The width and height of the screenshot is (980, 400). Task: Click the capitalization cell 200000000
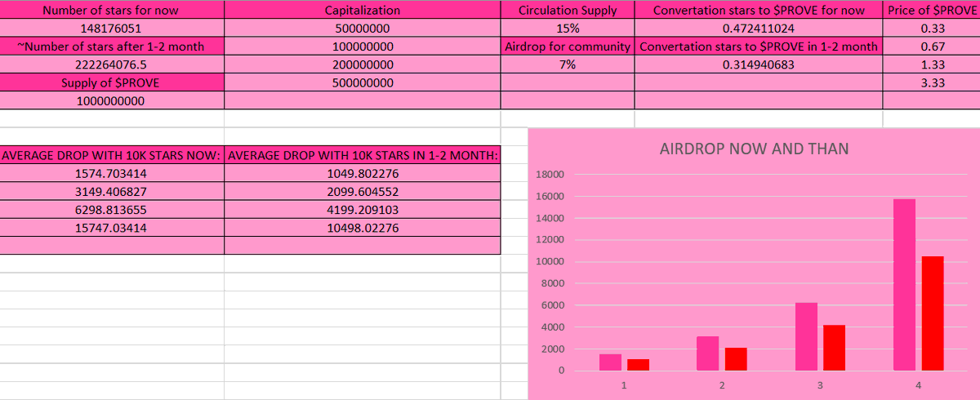[363, 64]
